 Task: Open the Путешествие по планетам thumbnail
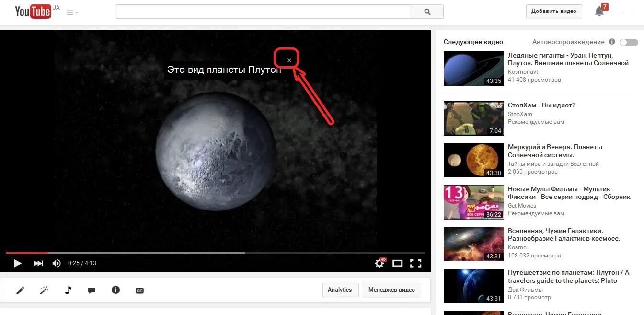tap(474, 286)
